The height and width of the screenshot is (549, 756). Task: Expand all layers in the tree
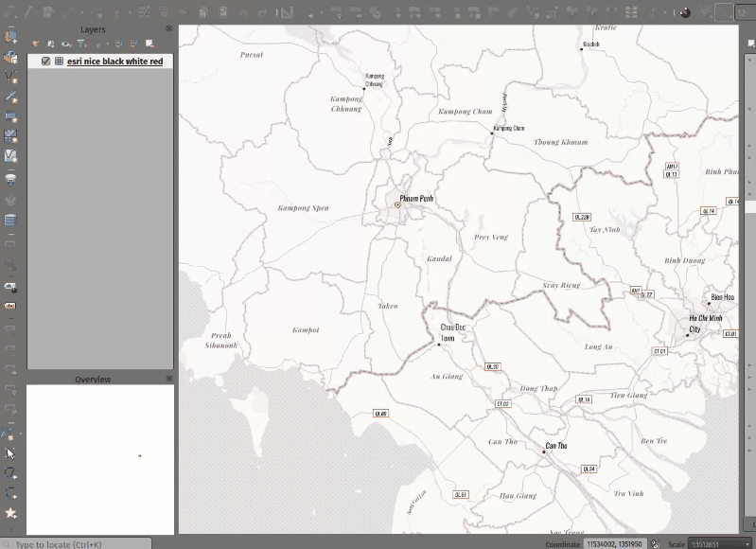[x=118, y=44]
